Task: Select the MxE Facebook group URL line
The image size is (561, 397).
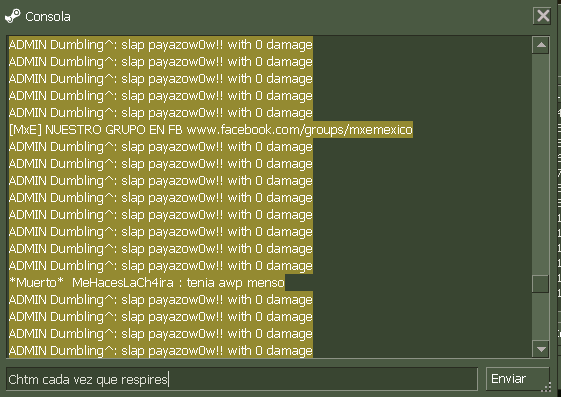Action: [x=211, y=129]
